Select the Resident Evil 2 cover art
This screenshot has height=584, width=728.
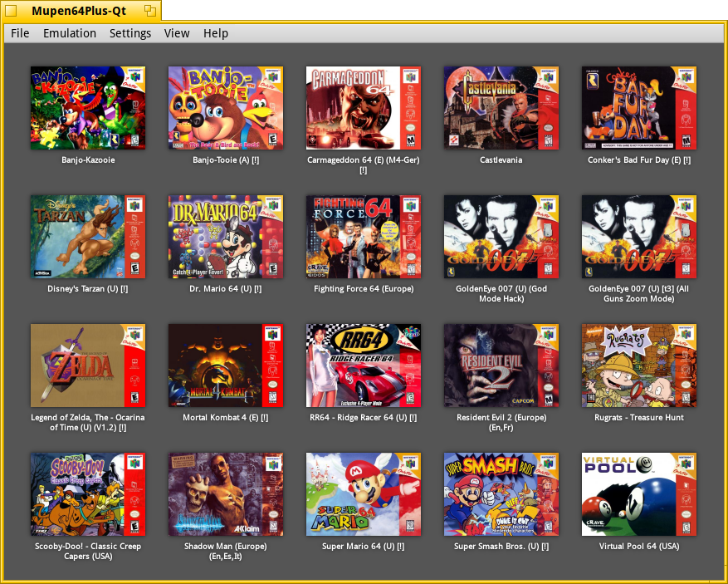[501, 366]
